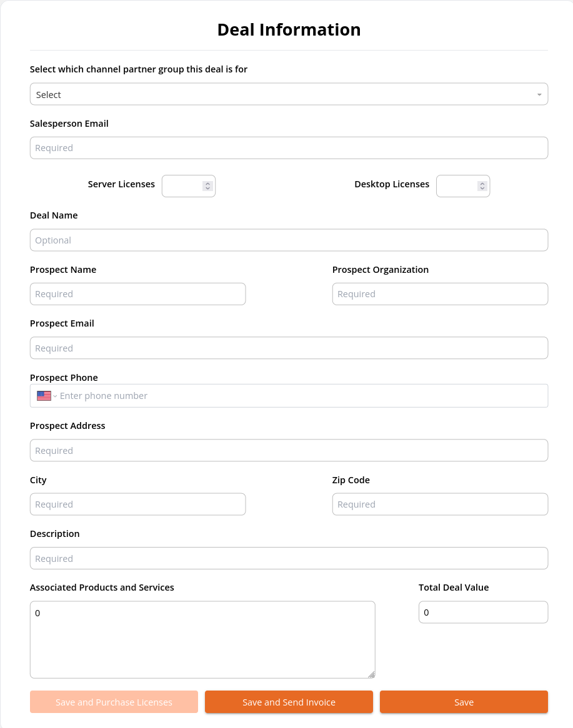Select the Prospect Address input

click(x=289, y=450)
